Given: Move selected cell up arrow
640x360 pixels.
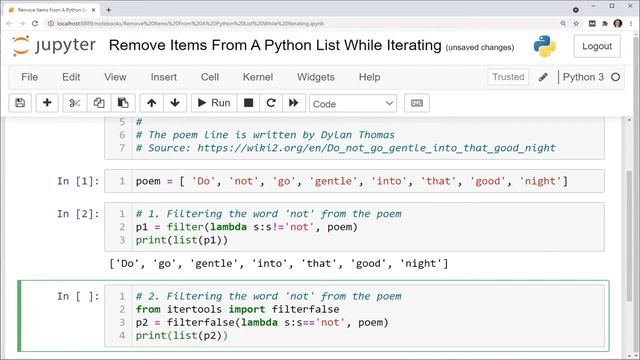Looking at the screenshot, I should click(x=151, y=103).
